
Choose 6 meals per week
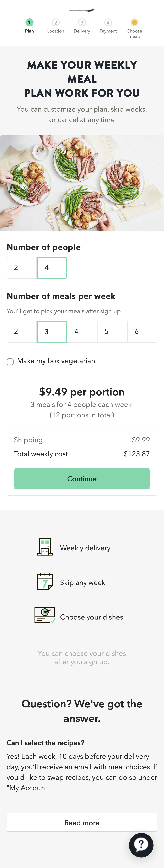point(142,332)
